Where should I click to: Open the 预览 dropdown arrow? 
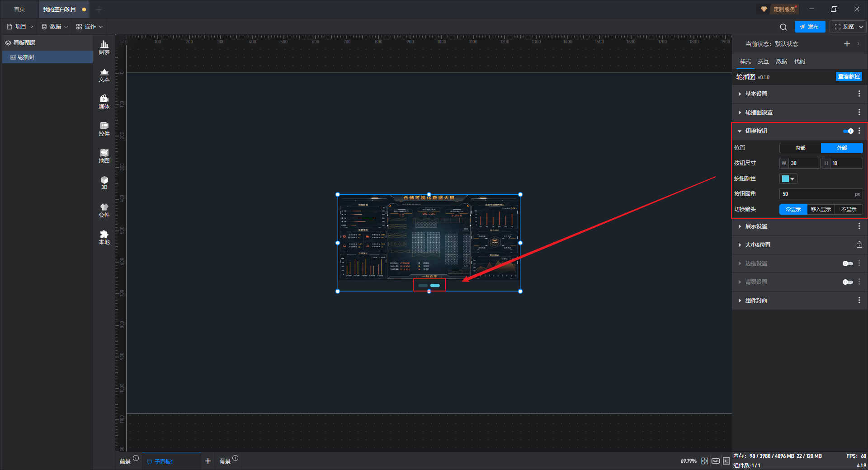(861, 27)
